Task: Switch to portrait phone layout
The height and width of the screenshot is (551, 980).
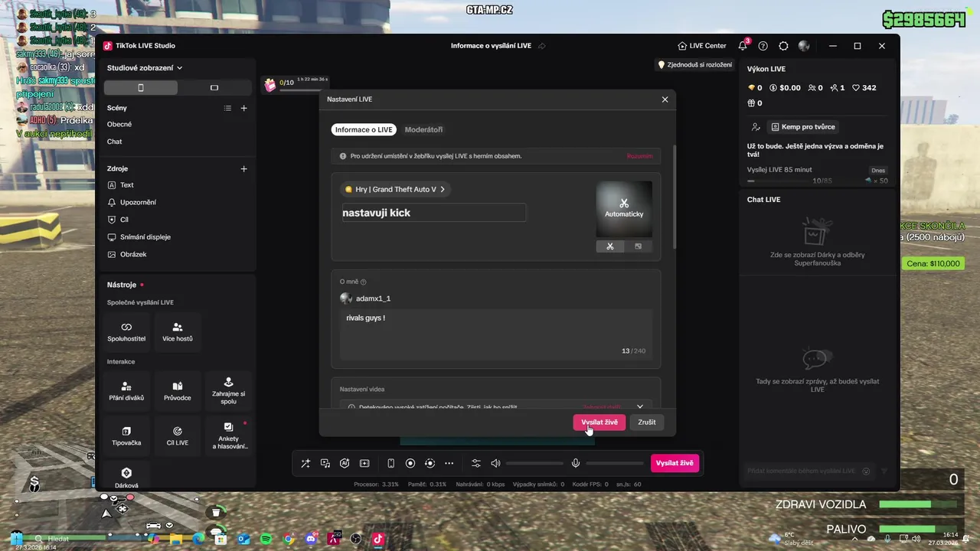Action: click(x=141, y=88)
